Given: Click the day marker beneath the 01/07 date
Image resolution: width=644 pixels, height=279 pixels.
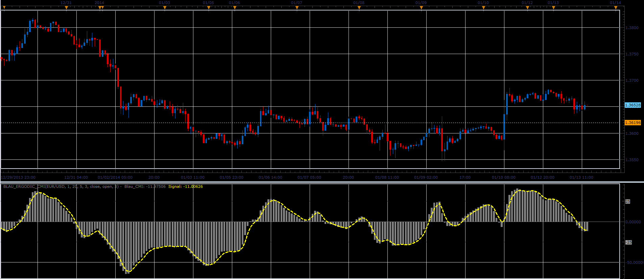Looking at the screenshot, I should tap(297, 7).
